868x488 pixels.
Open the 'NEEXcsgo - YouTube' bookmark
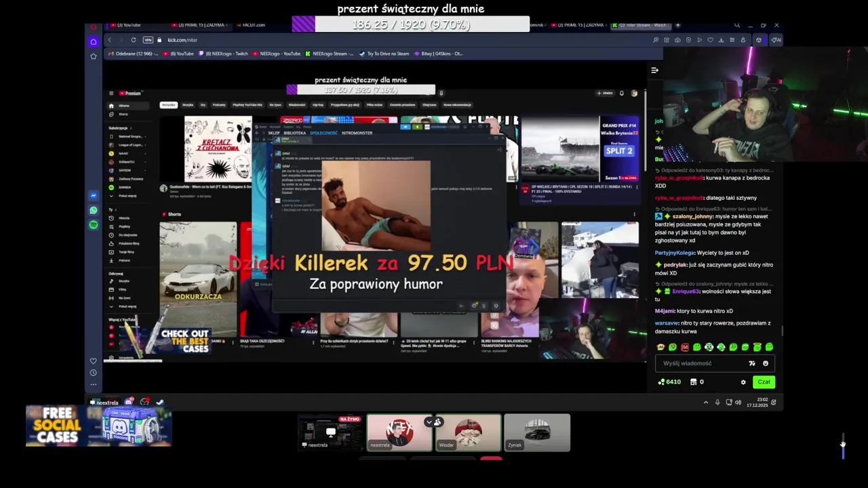[x=277, y=54]
